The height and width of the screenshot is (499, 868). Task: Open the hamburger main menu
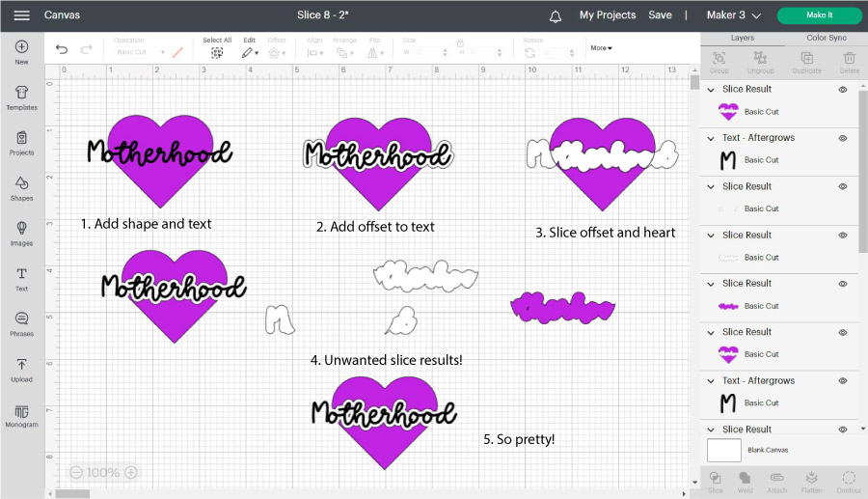[x=21, y=15]
